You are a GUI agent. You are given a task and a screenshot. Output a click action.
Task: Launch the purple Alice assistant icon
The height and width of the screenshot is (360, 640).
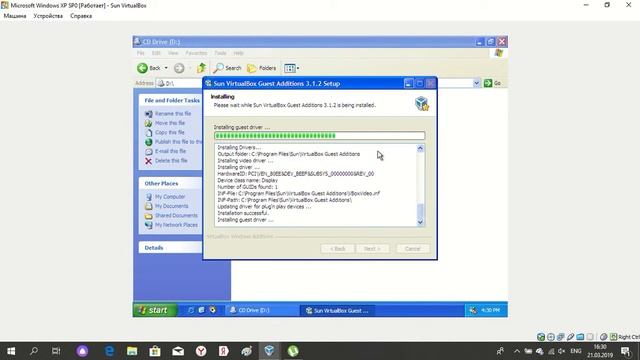tap(82, 351)
